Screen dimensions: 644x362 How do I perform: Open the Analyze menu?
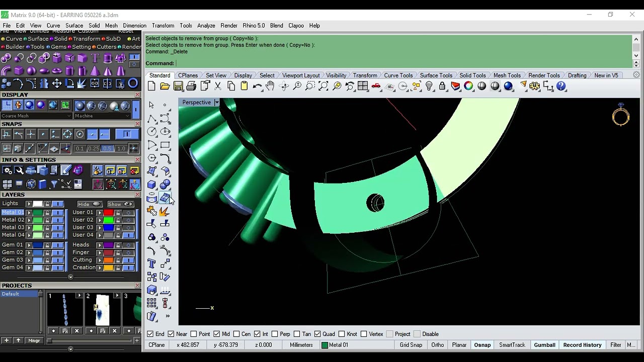[206, 26]
